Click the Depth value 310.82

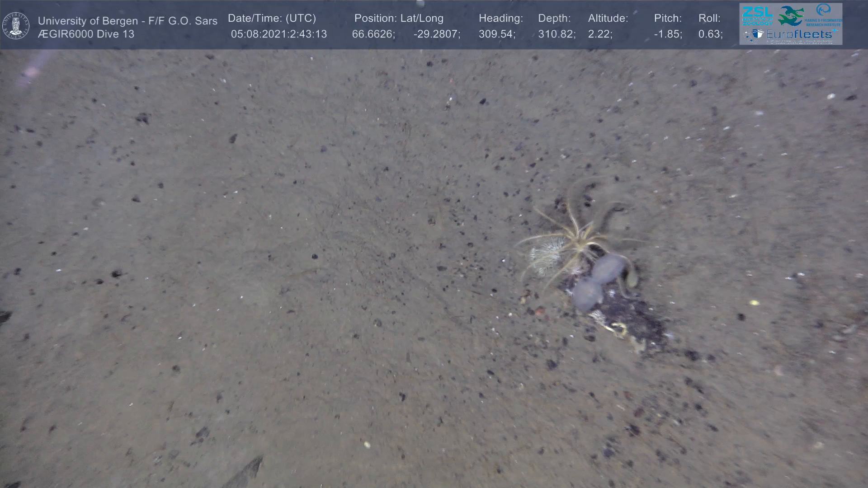click(556, 34)
